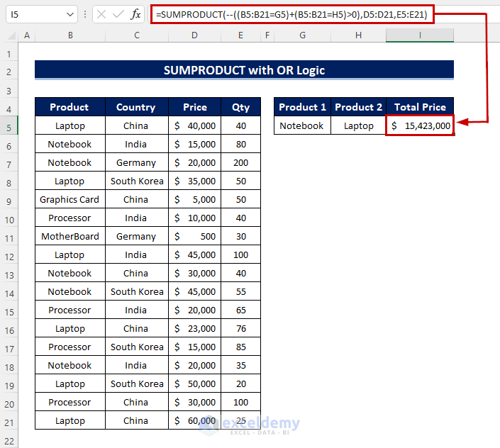Viewport: 500px width, 448px height.
Task: Click 'India' in row 18
Action: 137,366
